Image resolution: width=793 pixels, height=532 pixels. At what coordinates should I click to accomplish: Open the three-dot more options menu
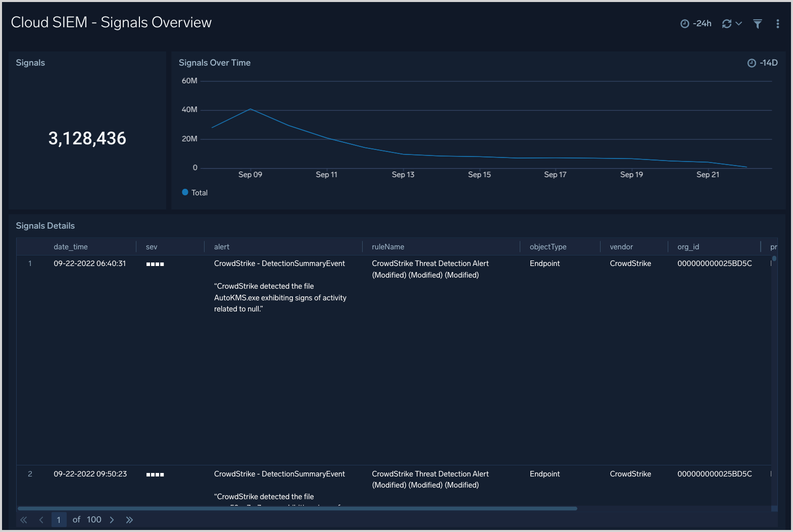777,24
